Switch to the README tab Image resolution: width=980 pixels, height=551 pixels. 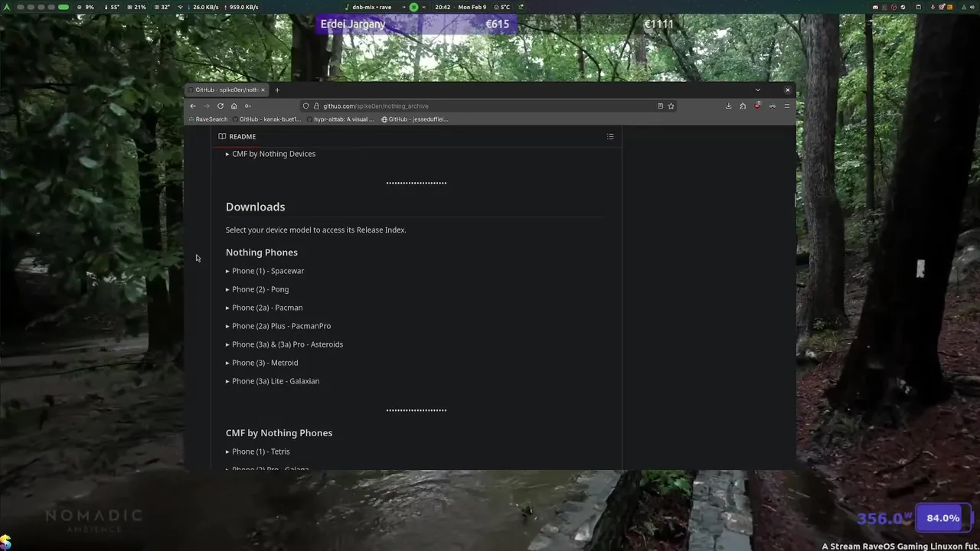(237, 136)
